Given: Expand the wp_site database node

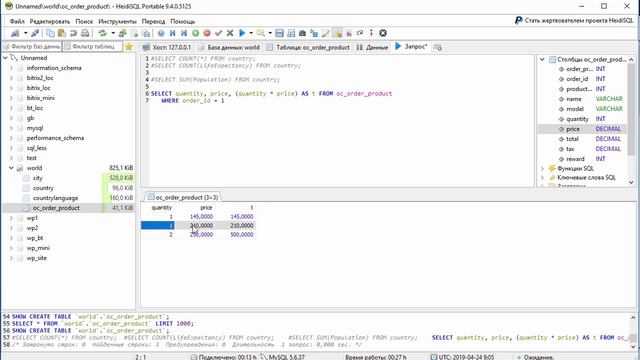Looking at the screenshot, I should tap(11, 258).
